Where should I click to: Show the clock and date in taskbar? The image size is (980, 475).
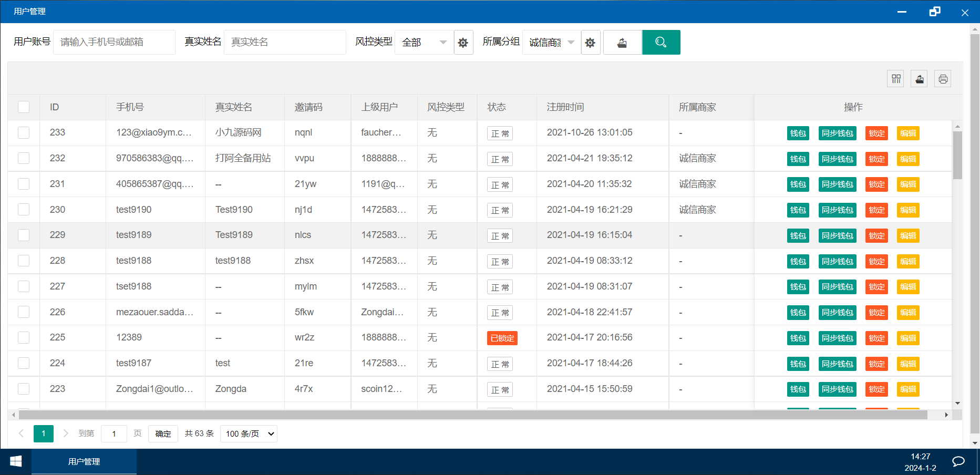click(921, 462)
